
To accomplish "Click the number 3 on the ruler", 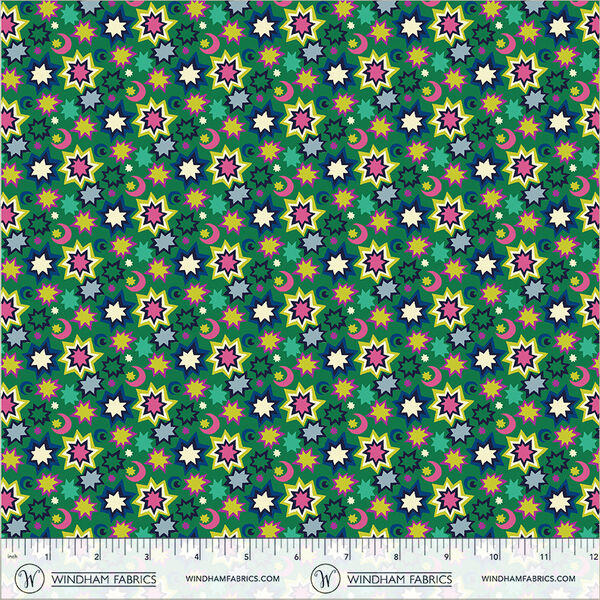I will (147, 556).
